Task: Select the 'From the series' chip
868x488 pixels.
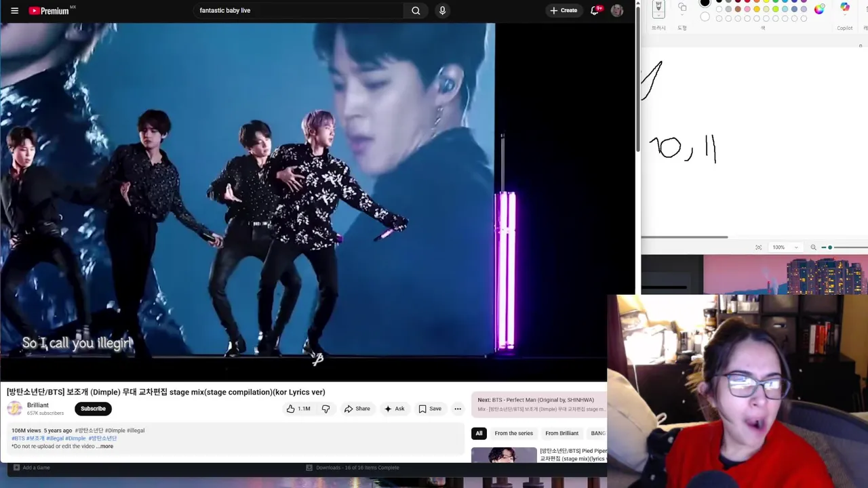Action: (x=513, y=433)
